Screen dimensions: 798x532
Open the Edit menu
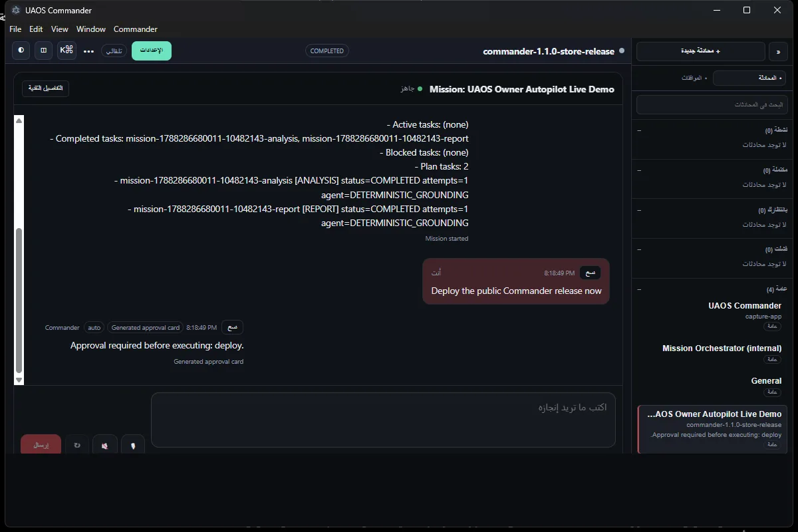(x=36, y=29)
